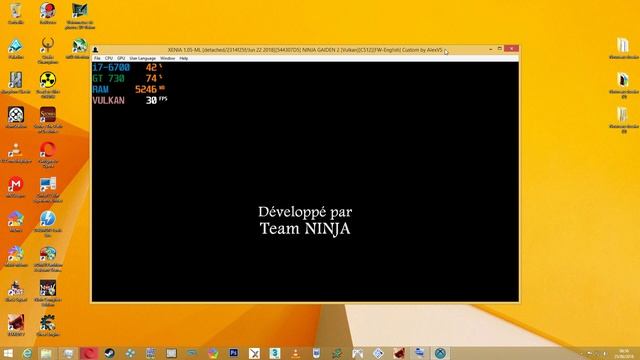Open the CPU menu in Xenia

109,58
